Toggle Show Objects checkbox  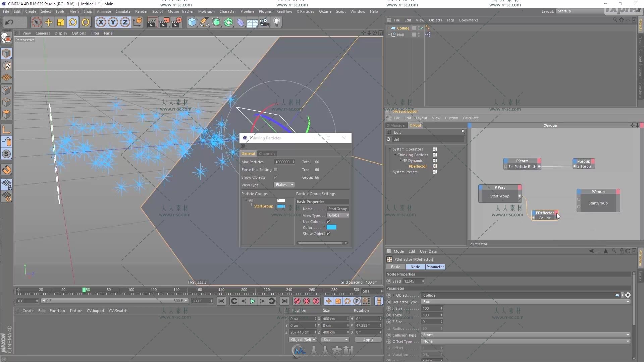coord(275,177)
